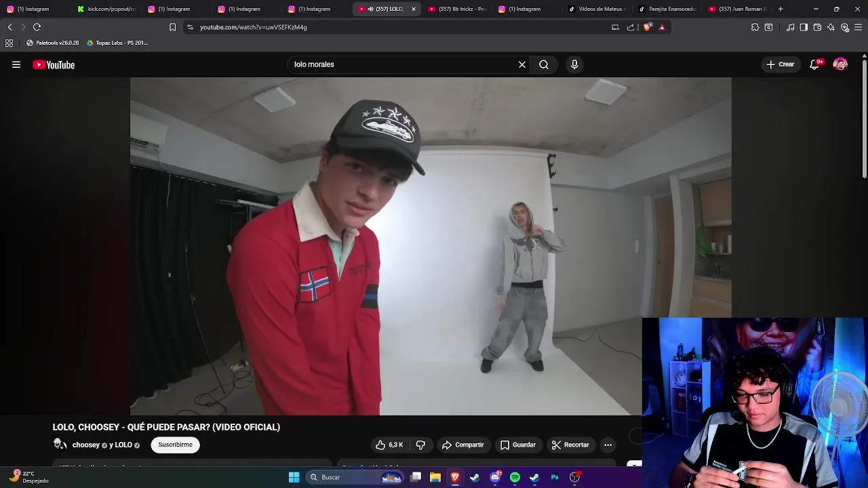Open the install app icon in address bar
The height and width of the screenshot is (488, 868).
615,27
